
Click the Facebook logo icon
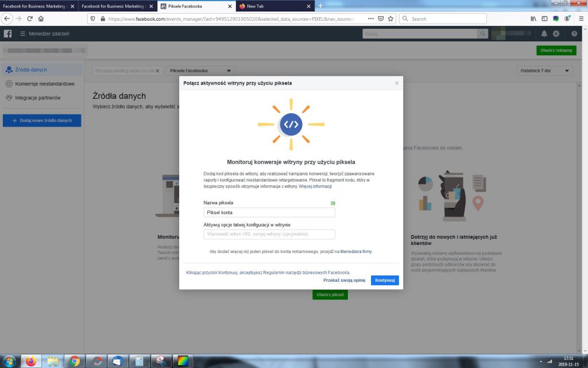[8, 34]
